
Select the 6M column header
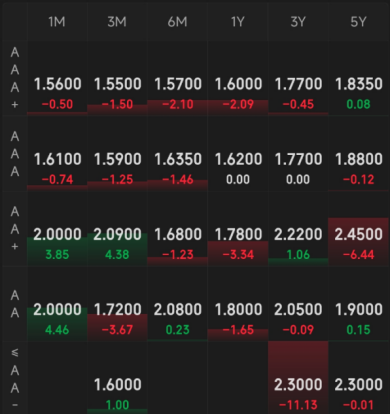pyautogui.click(x=177, y=22)
